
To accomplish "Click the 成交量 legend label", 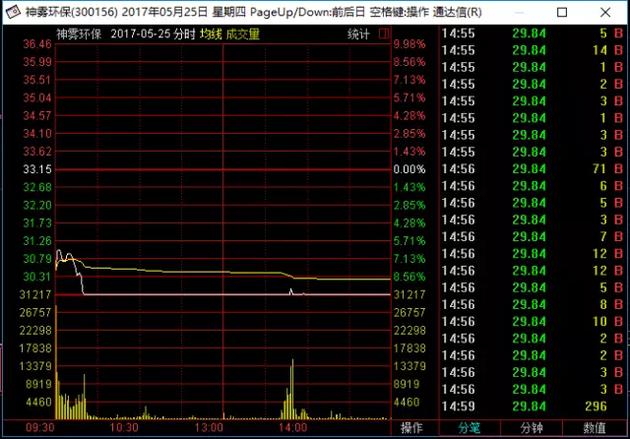I will [x=243, y=34].
